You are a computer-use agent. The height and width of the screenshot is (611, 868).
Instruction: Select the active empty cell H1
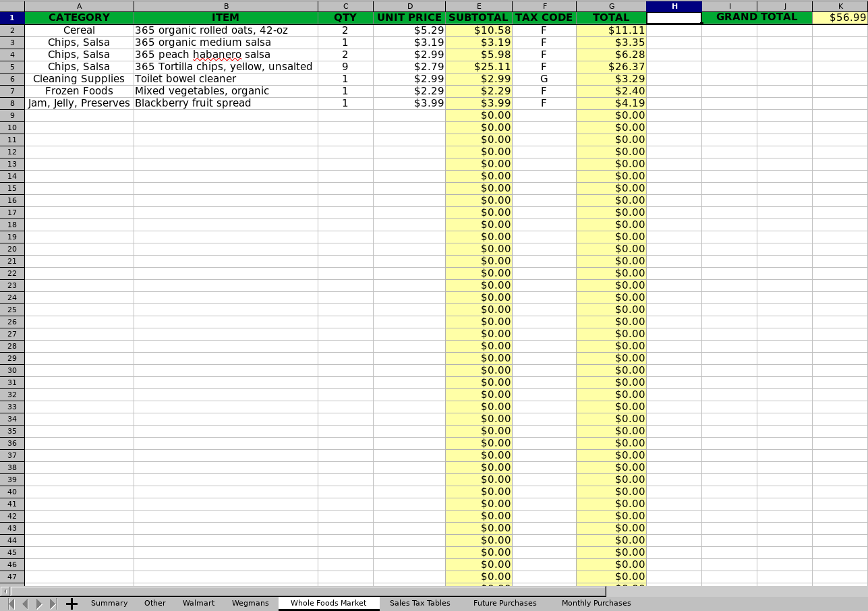pos(674,18)
